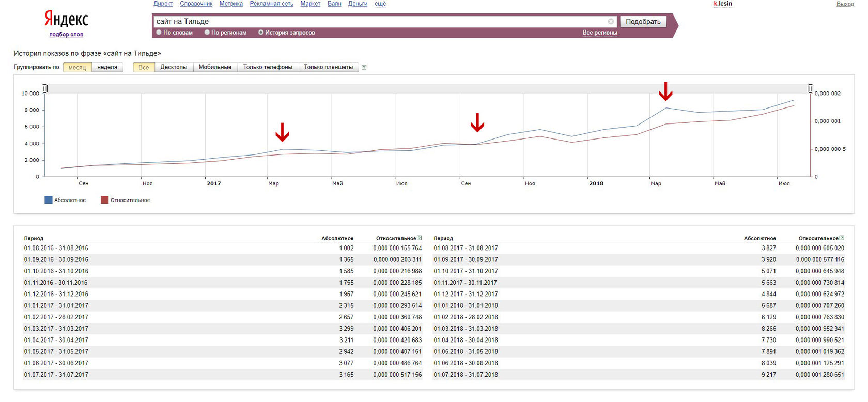Screen dimensions: 868x402
Task: Select the period 01.09.2017 - 30.09.2017
Action: point(466,260)
